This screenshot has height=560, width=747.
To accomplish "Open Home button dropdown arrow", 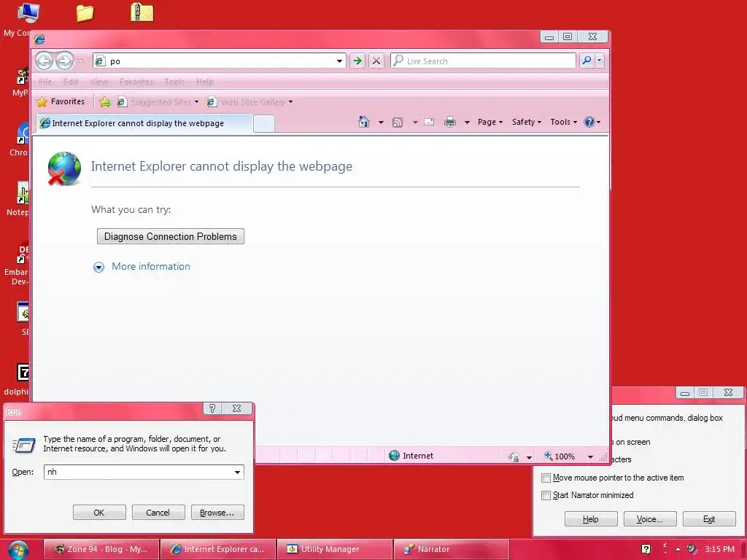I will coord(381,122).
